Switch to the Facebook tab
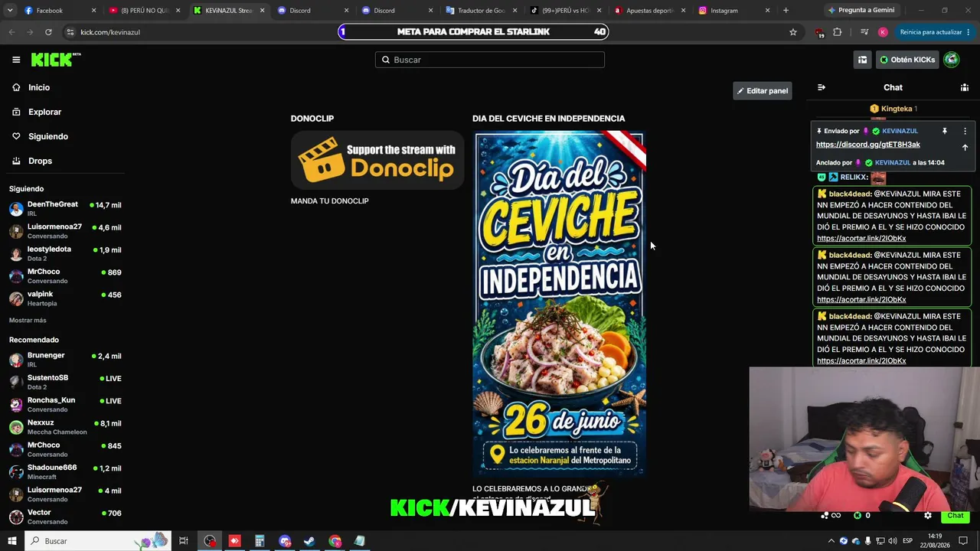This screenshot has width=980, height=551. (60, 11)
